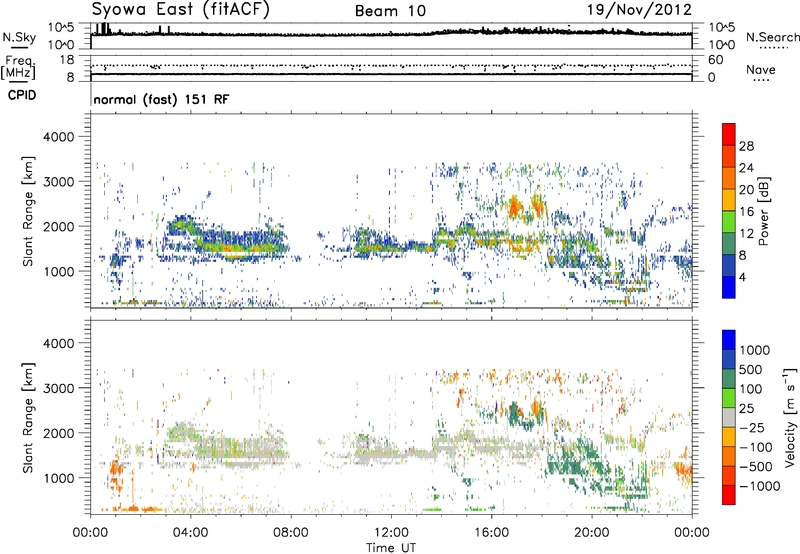Click the '04:00' time tick label
This screenshot has height=554, width=800.
[x=190, y=533]
